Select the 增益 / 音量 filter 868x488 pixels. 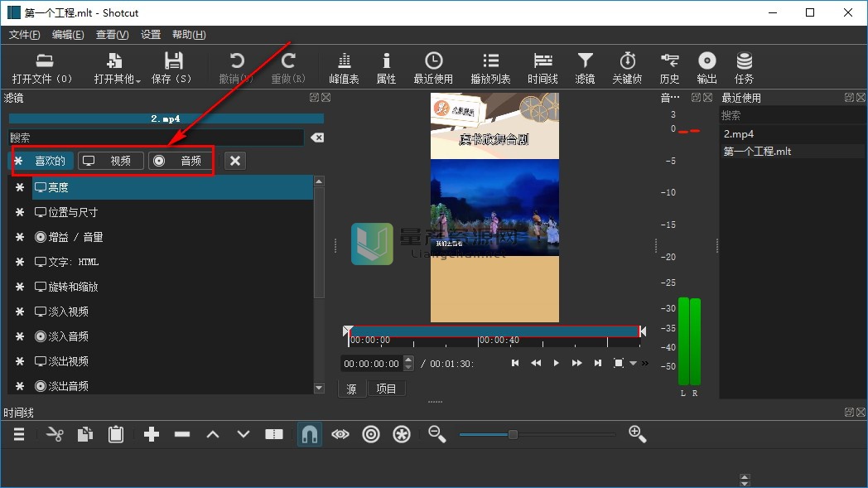click(x=172, y=237)
